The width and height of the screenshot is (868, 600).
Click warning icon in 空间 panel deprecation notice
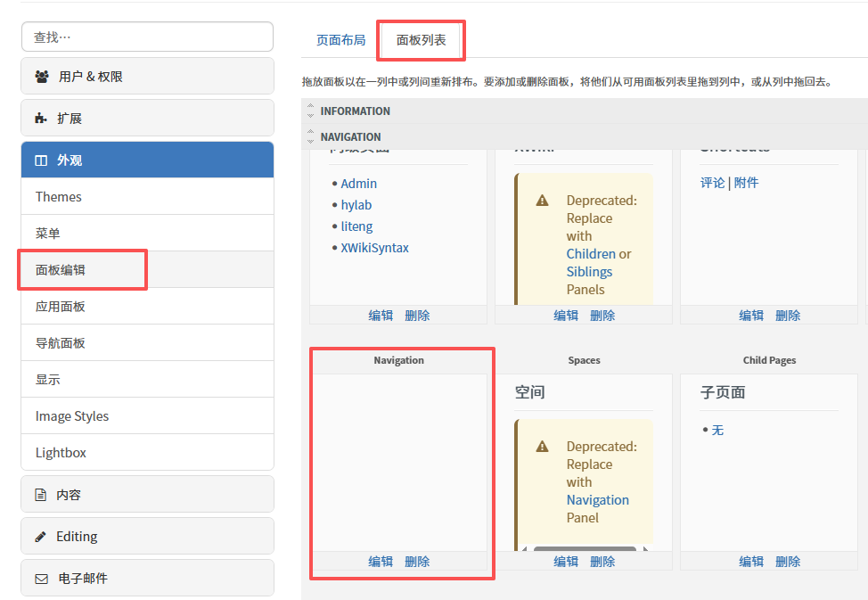point(542,447)
